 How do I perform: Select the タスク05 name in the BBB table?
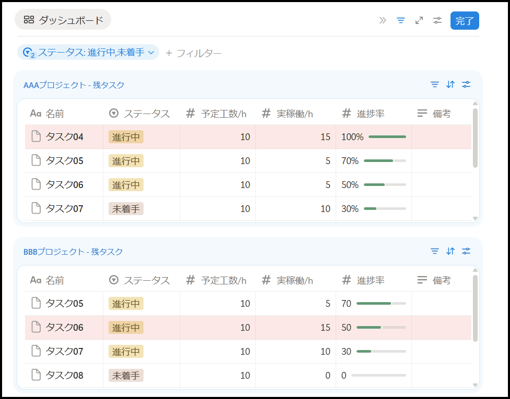point(64,303)
